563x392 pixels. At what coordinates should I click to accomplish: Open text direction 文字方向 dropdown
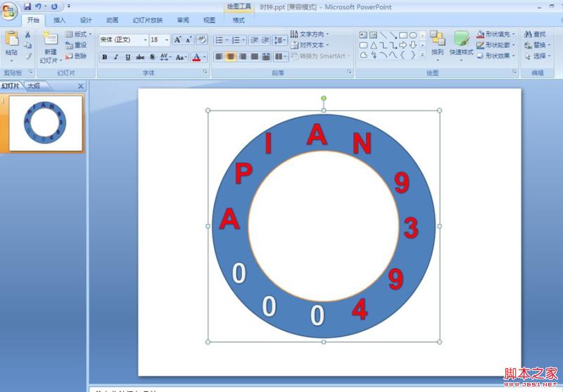point(310,34)
